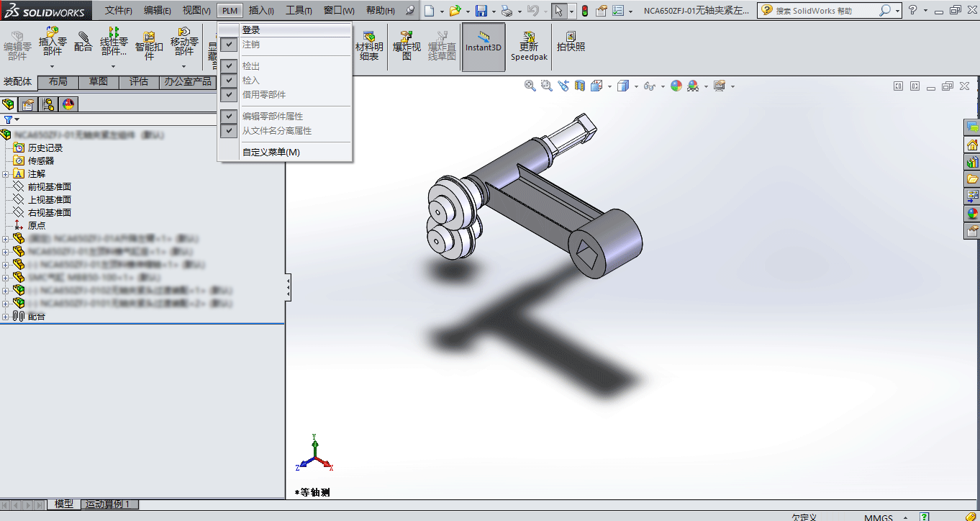Viewport: 980px width, 521px height.
Task: Toggle the 检出 checkbox in PLM menu
Action: tap(229, 66)
